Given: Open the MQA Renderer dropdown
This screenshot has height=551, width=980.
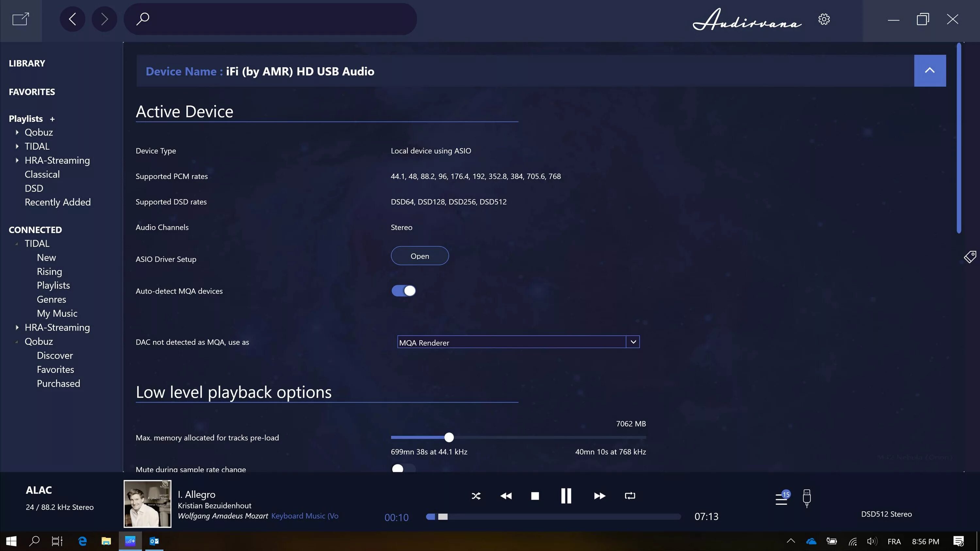Looking at the screenshot, I should pos(633,342).
